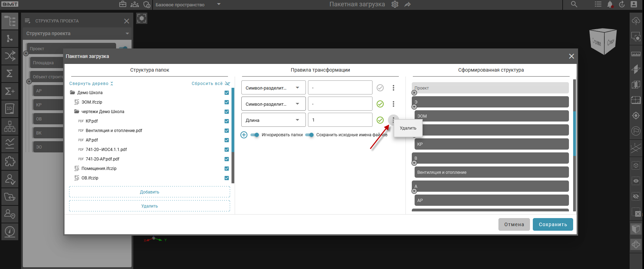Image resolution: width=644 pixels, height=269 pixels.
Task: Toggle Сохранить исходные имена файлов switch
Action: (309, 135)
